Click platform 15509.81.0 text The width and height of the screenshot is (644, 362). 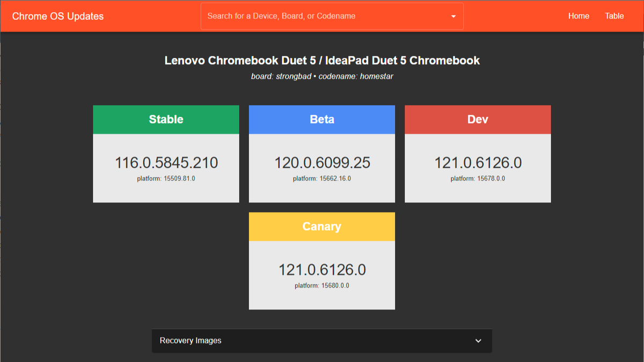click(x=166, y=179)
